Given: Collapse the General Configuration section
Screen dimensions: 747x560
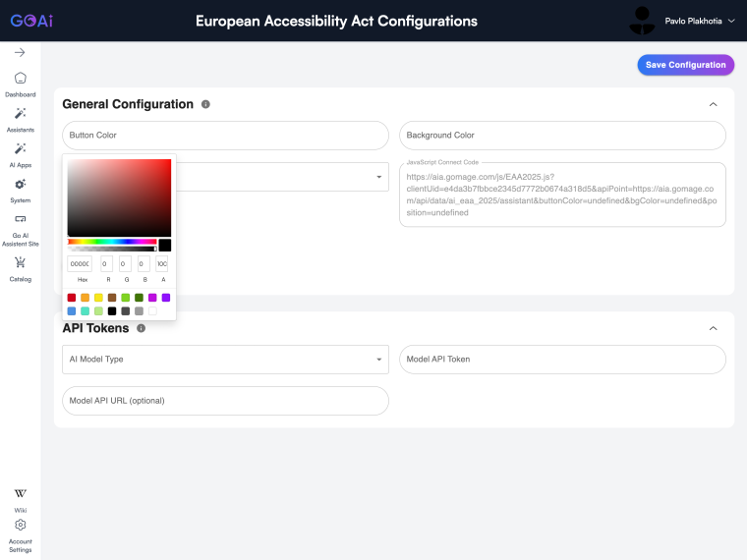Looking at the screenshot, I should coord(713,104).
